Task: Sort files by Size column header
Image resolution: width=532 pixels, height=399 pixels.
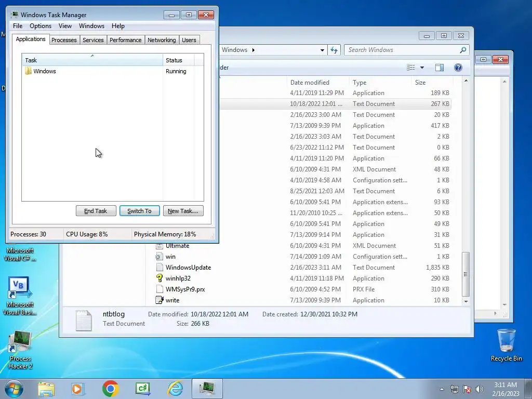Action: (x=432, y=83)
